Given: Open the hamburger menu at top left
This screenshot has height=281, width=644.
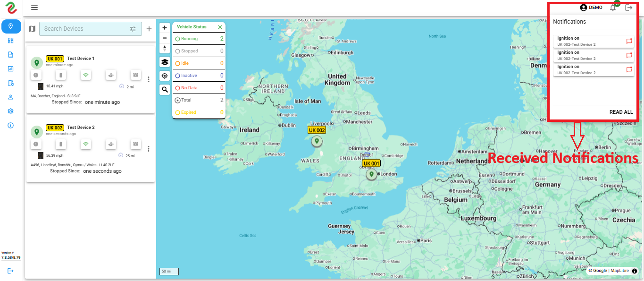Looking at the screenshot, I should tap(34, 8).
